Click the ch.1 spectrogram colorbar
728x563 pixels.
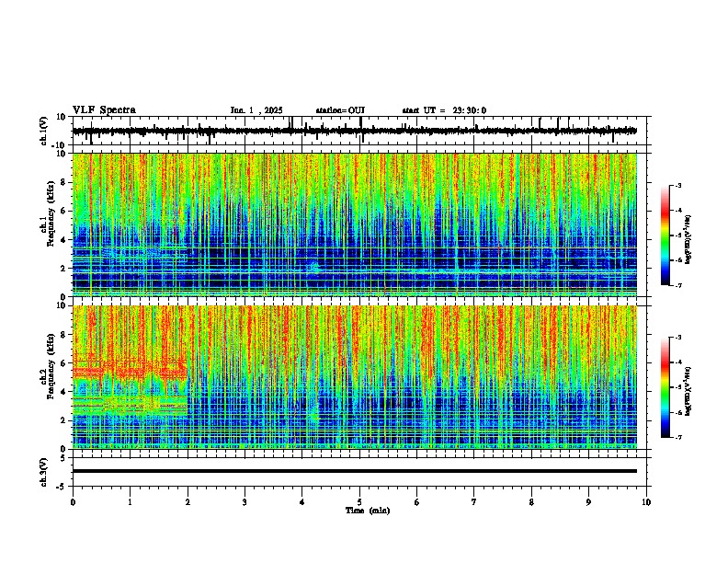(665, 236)
